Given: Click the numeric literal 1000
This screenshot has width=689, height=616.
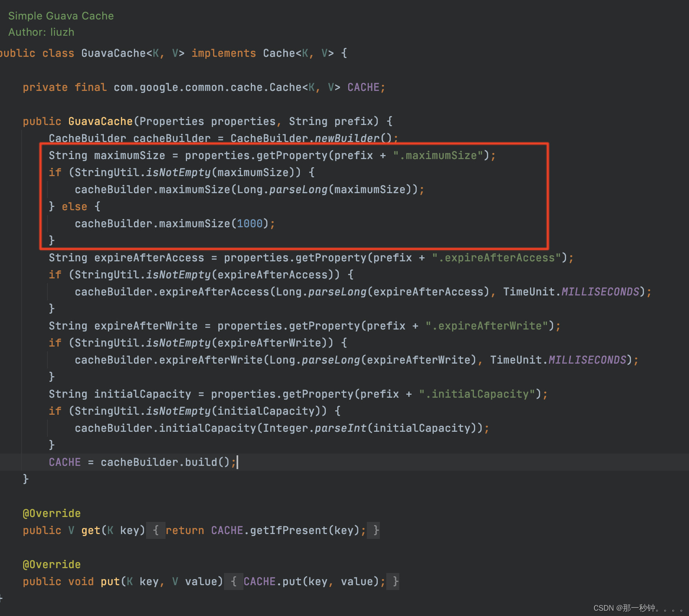Looking at the screenshot, I should (x=250, y=224).
